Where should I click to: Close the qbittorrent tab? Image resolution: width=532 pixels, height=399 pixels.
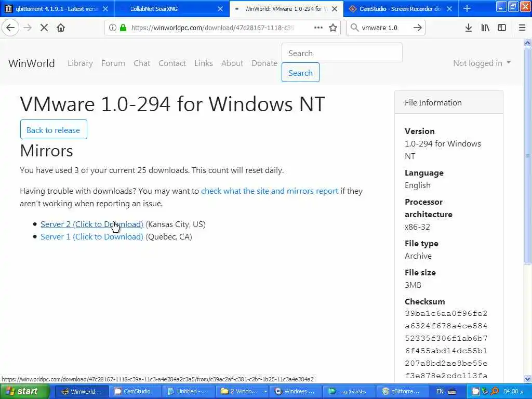tap(105, 9)
